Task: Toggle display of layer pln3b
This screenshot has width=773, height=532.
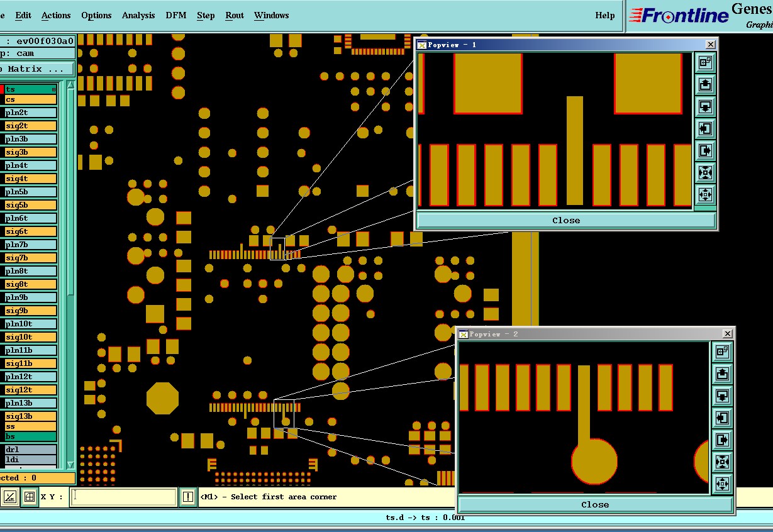Action: [31, 139]
